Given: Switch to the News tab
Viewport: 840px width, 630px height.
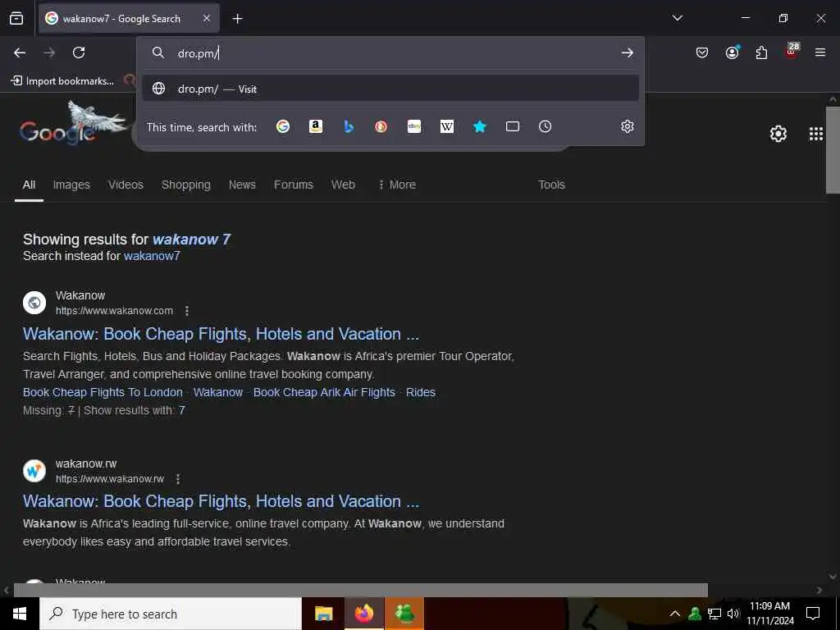Looking at the screenshot, I should point(242,185).
